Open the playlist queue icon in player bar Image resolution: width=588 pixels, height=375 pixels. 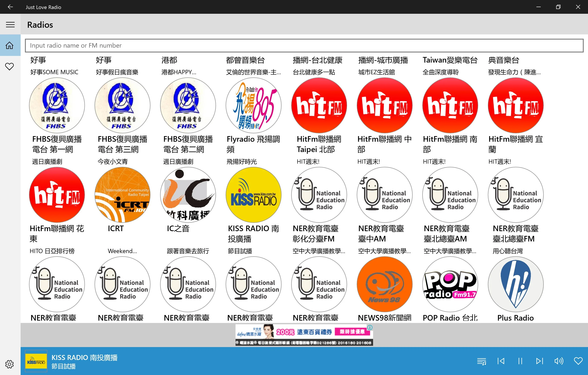pyautogui.click(x=481, y=361)
